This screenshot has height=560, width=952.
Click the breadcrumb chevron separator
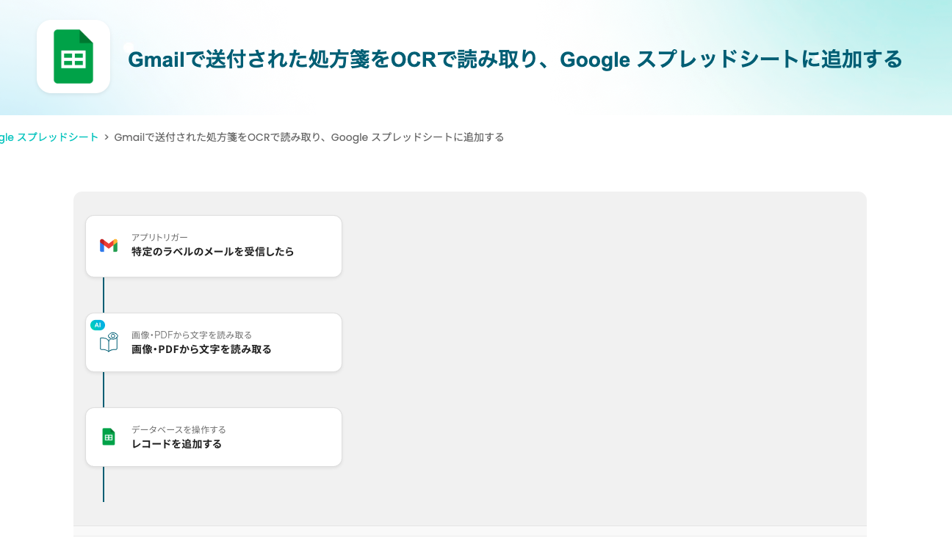tap(107, 137)
